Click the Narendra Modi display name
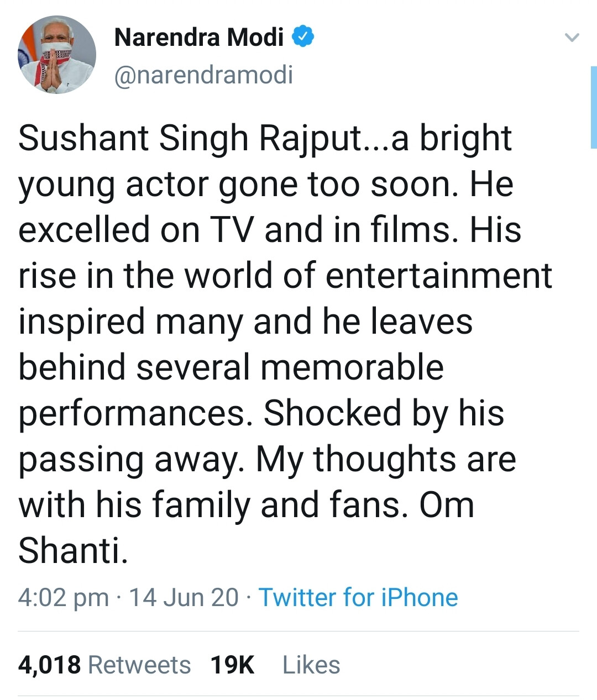 [x=198, y=38]
